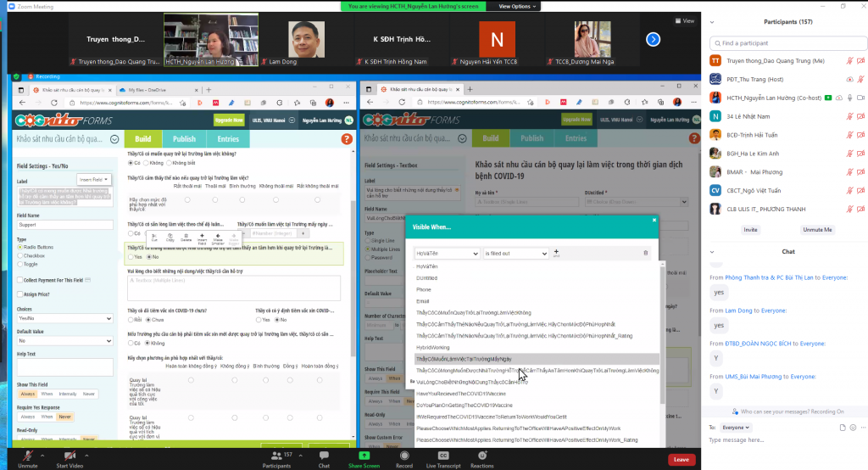Switch to My files - OneDrive browser tab
This screenshot has width=868, height=470.
click(x=159, y=90)
